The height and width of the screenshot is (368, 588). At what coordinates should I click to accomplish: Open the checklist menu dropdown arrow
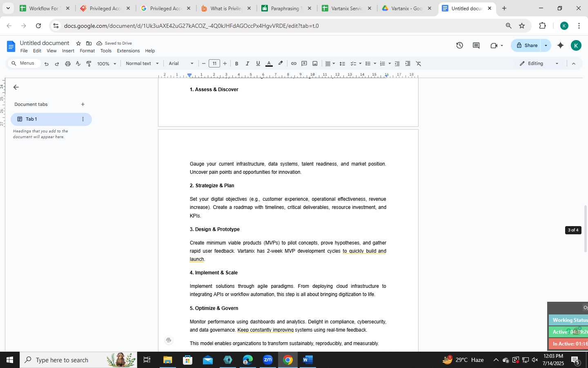pos(360,64)
